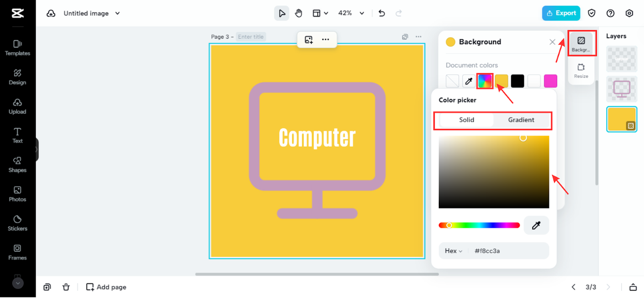Open the Stickers panel

click(18, 223)
